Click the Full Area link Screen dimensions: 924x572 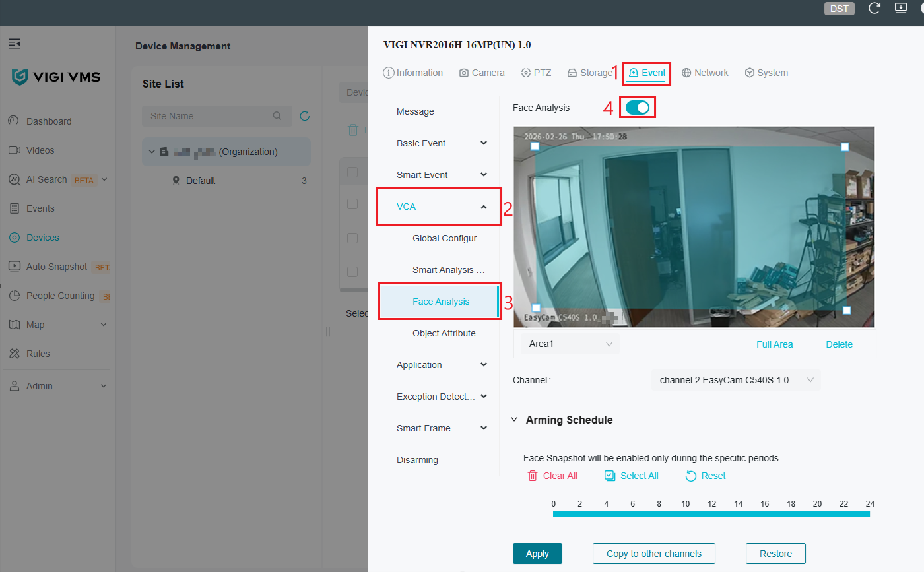tap(775, 344)
